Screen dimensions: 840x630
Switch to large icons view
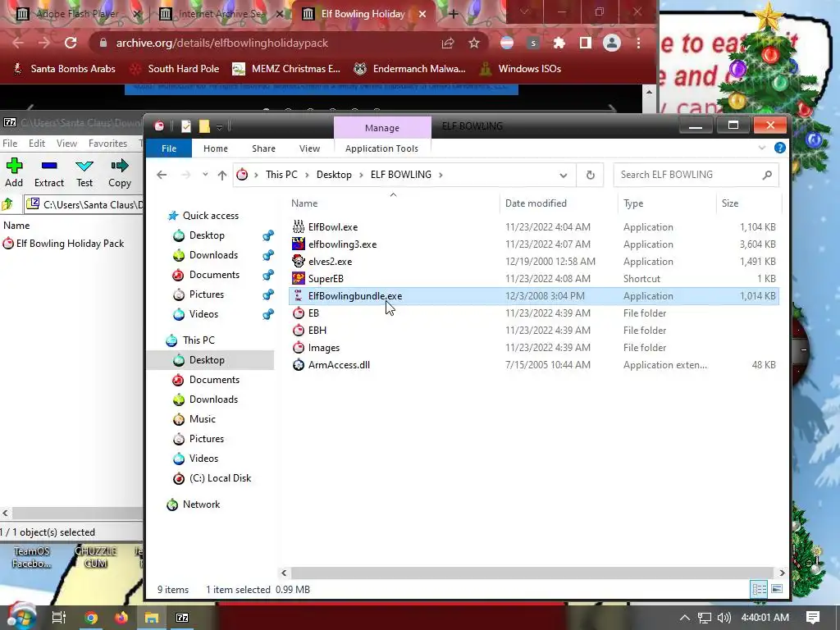click(777, 589)
